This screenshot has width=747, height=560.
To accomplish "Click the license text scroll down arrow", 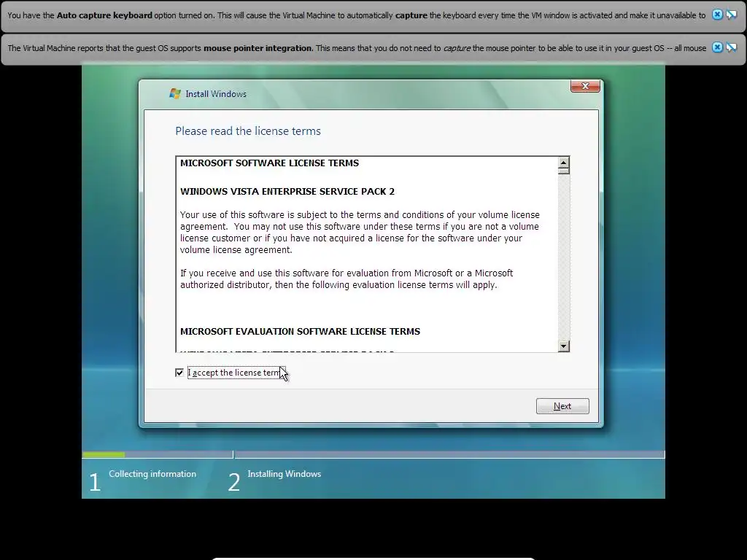I will point(564,346).
